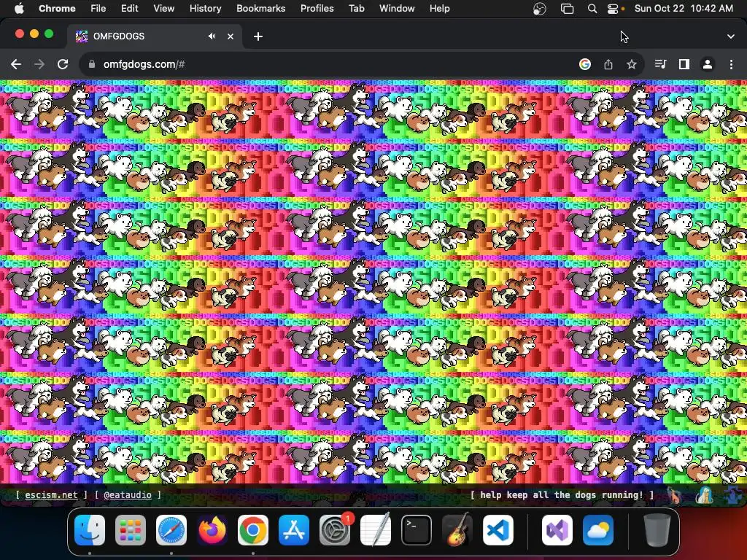This screenshot has height=560, width=747.
Task: Click help keep all the dogs running
Action: point(562,495)
